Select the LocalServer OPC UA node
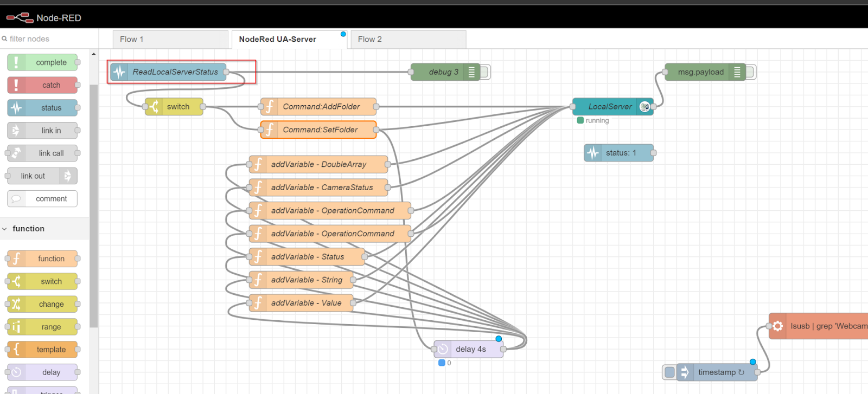The image size is (868, 394). (x=613, y=107)
